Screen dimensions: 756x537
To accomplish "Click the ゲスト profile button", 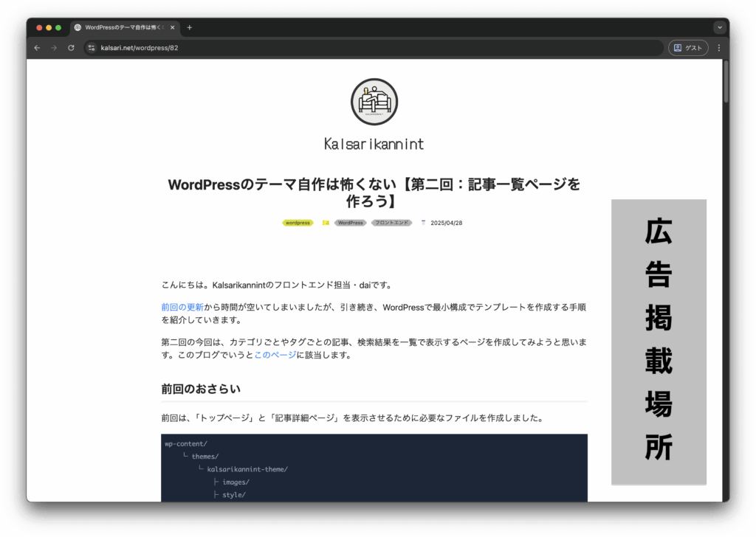I will [688, 48].
